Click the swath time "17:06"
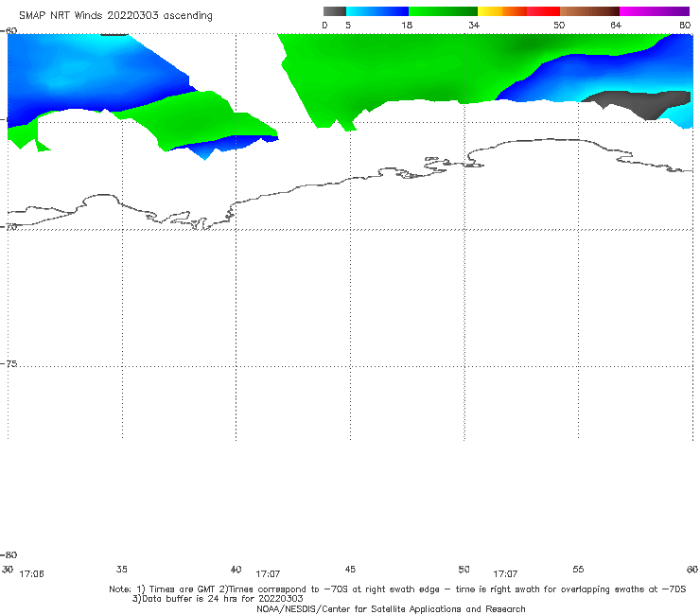The height and width of the screenshot is (615, 700). click(x=32, y=574)
